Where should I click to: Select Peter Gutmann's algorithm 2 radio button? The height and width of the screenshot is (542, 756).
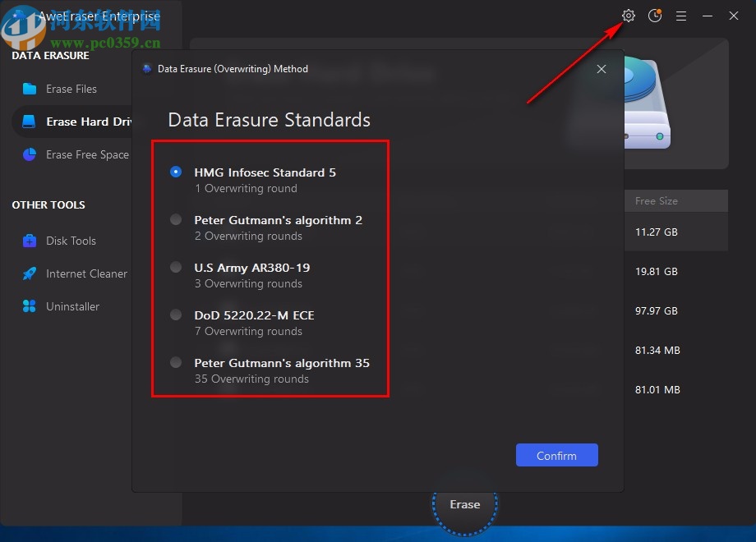coord(176,220)
